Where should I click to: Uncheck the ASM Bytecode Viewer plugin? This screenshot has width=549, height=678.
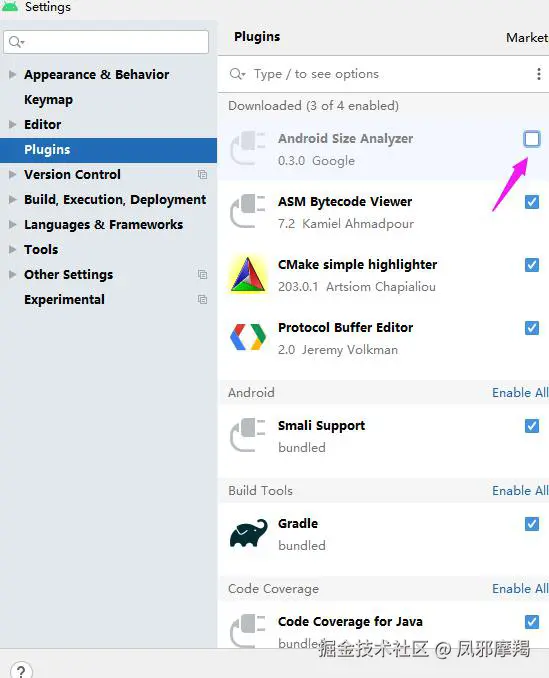point(532,202)
